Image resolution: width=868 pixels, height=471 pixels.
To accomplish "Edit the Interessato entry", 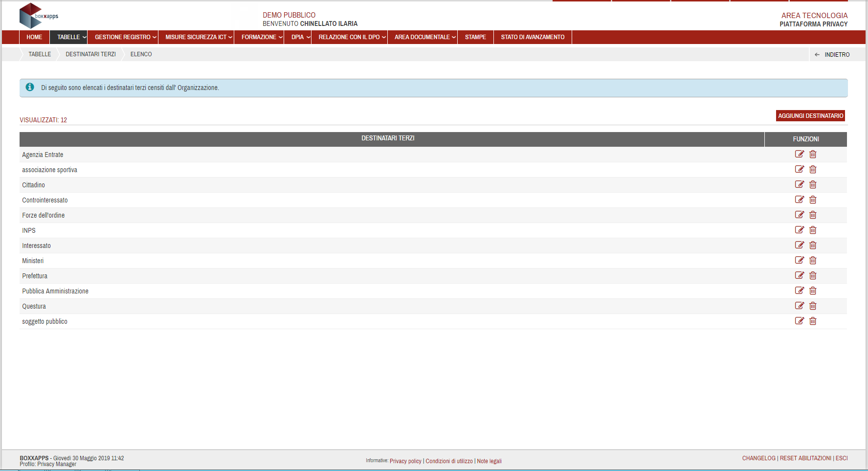I will pos(800,245).
